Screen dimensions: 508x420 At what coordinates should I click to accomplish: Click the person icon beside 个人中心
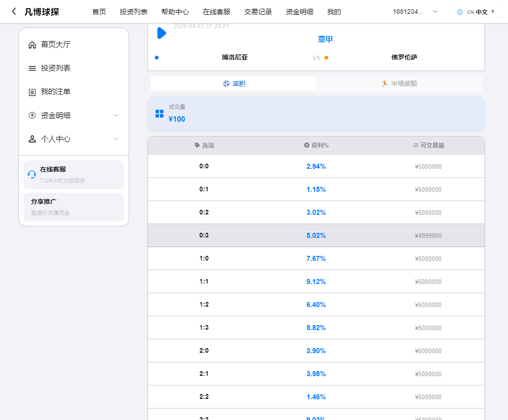32,139
